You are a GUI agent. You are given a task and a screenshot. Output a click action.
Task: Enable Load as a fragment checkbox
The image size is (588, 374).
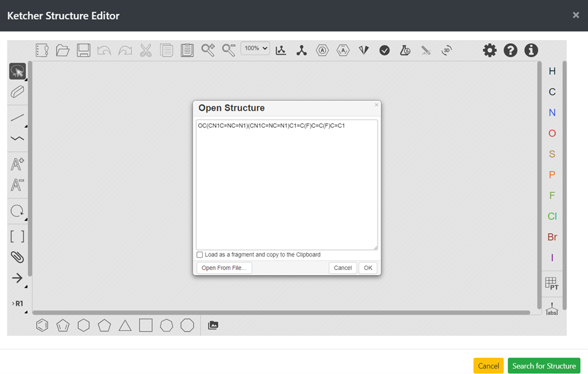click(x=200, y=255)
